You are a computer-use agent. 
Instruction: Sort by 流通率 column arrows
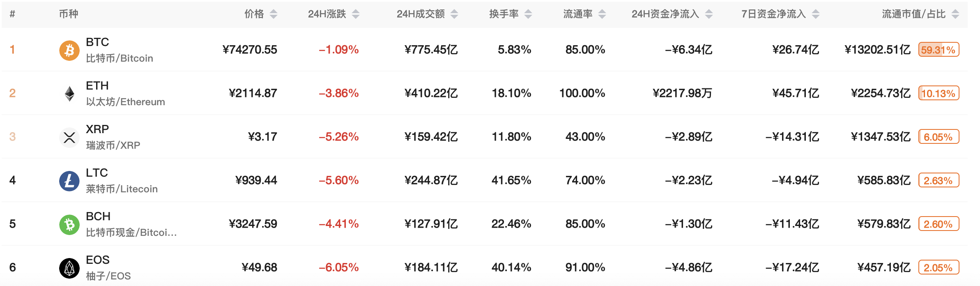point(602,14)
